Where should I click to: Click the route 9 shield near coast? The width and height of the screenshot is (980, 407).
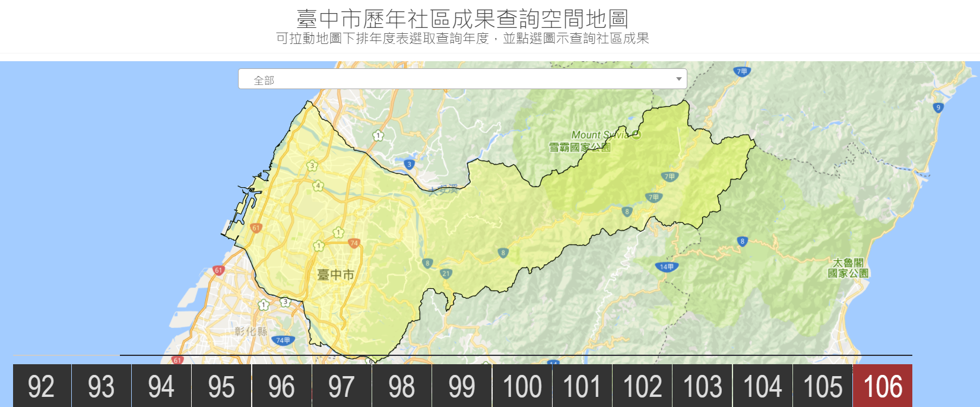(938, 108)
